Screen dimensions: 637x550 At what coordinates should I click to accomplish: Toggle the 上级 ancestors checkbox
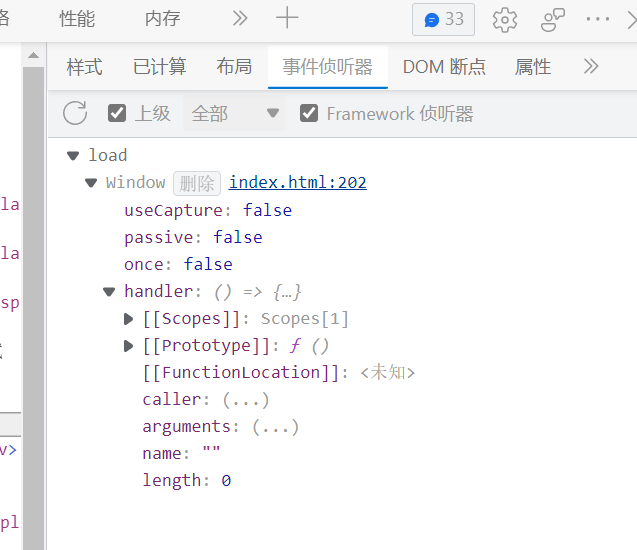coord(117,114)
